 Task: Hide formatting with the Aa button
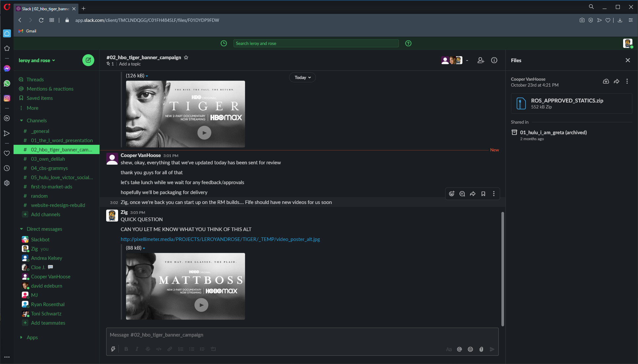coord(449,349)
